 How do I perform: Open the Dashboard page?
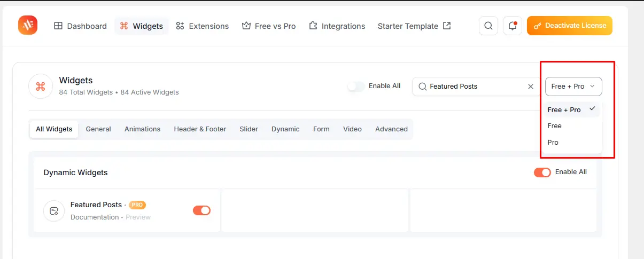pyautogui.click(x=81, y=26)
